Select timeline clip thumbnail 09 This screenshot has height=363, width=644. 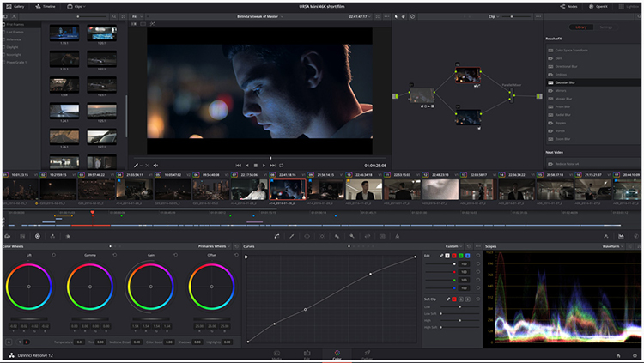pyautogui.click(x=326, y=190)
